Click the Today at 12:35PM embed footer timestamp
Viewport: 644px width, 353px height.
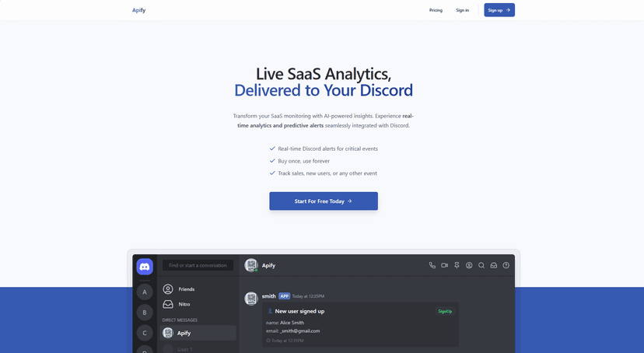click(x=288, y=341)
